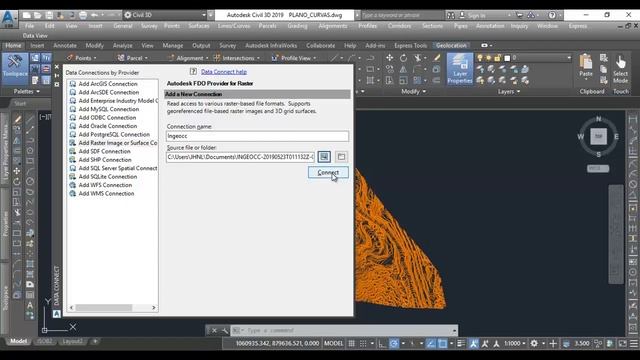Open the Surfaces menu
The width and height of the screenshot is (640, 360).
click(x=199, y=26)
